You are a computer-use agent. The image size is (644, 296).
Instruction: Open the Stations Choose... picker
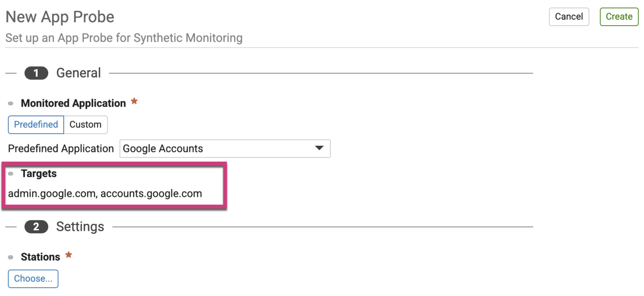coord(33,279)
